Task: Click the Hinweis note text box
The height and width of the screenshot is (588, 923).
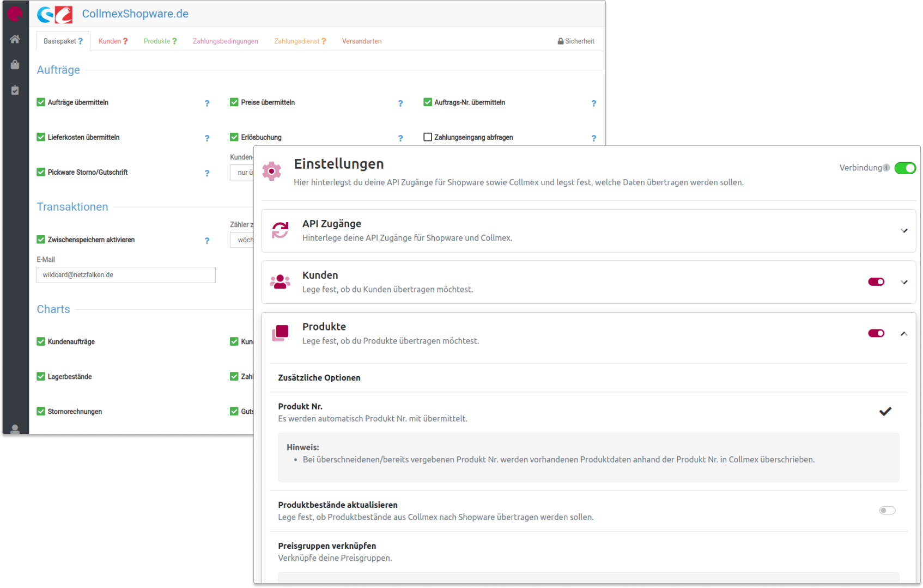Action: (588, 457)
